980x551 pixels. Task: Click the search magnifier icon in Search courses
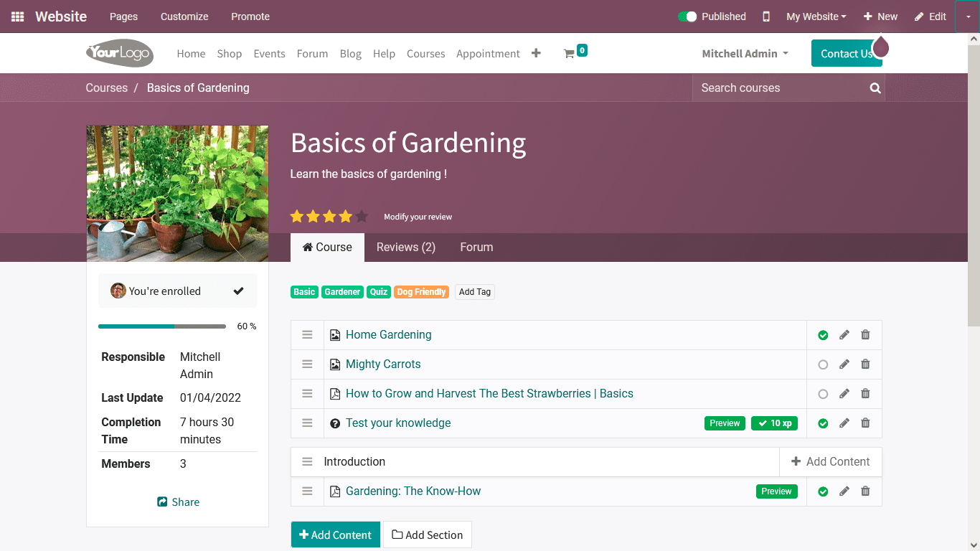pos(874,88)
